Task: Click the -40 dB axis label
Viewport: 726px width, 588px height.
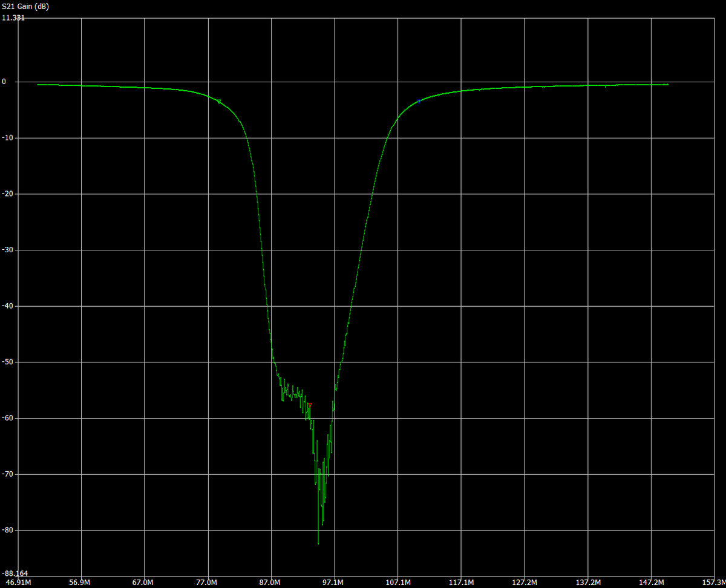Action: 7,306
